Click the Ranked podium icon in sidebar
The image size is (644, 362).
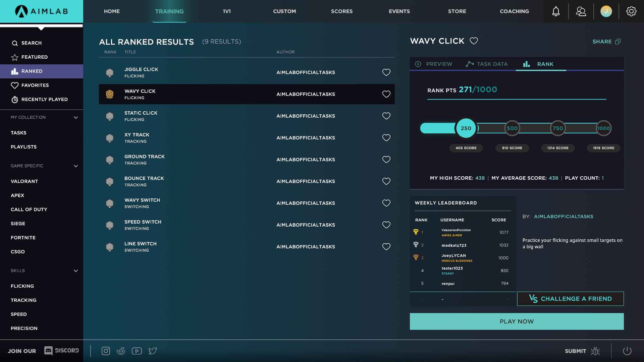coord(15,71)
